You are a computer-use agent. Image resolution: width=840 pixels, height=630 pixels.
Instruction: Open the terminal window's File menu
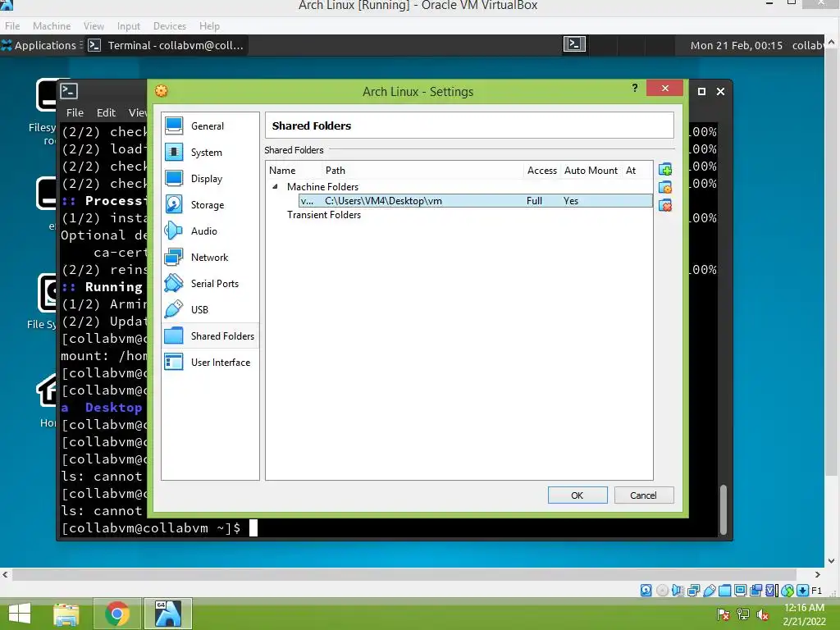75,112
